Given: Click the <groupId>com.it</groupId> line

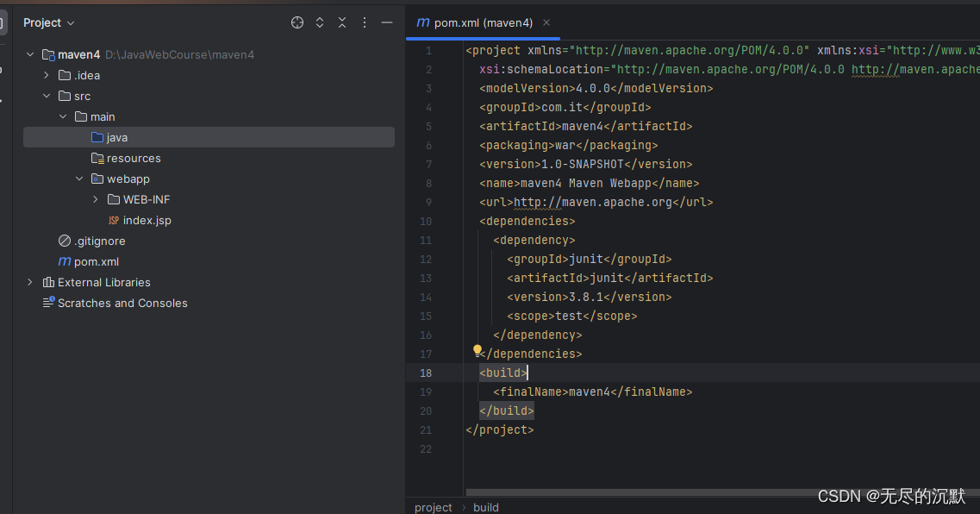Looking at the screenshot, I should (565, 107).
